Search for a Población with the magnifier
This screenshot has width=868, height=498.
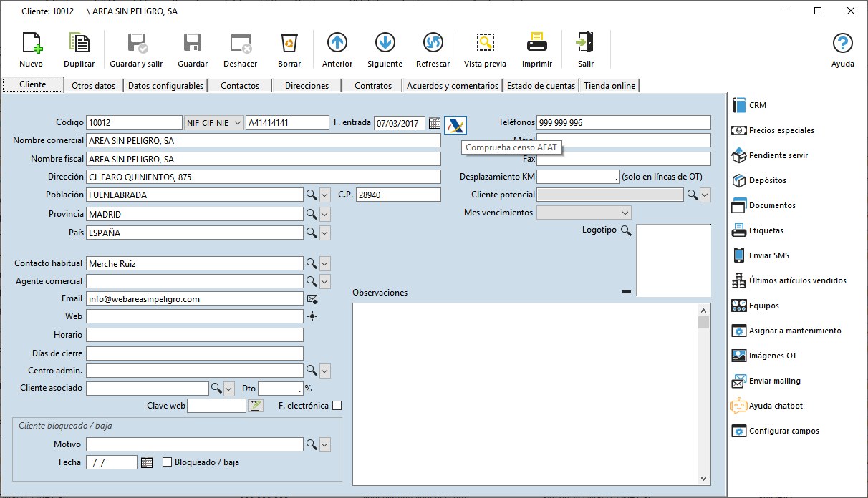tap(312, 195)
